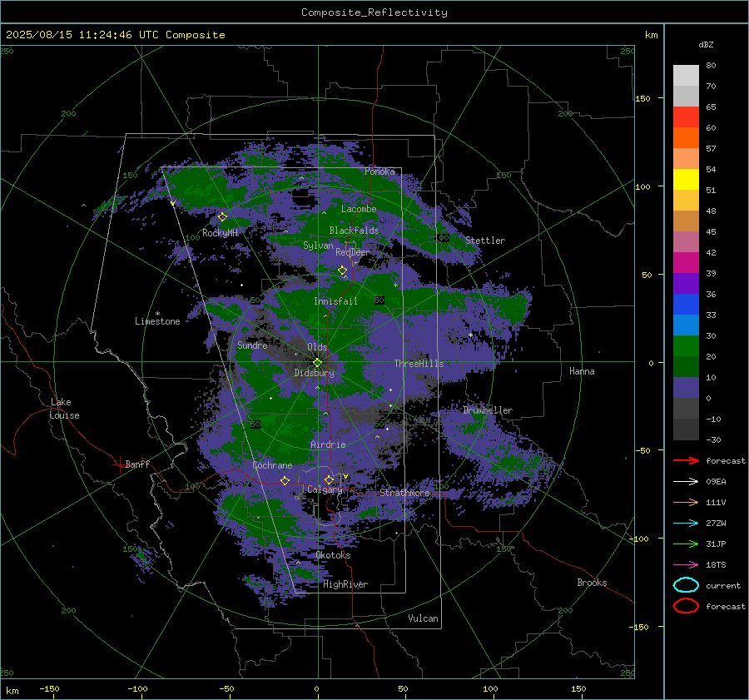Image resolution: width=749 pixels, height=700 pixels.
Task: Click the 60 dBZ orange color swatch
Action: tap(686, 137)
